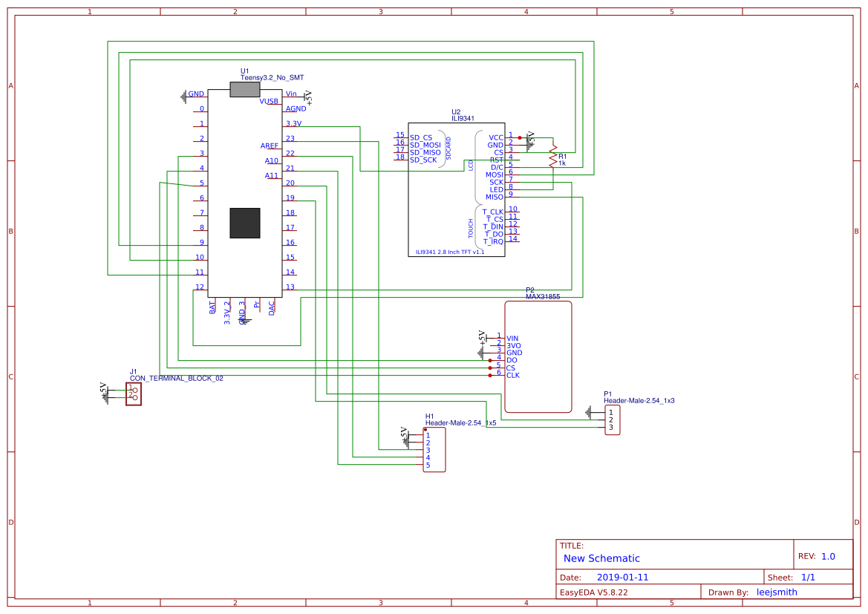Select the +5V symbol beside J1
868x614 pixels.
coord(106,388)
